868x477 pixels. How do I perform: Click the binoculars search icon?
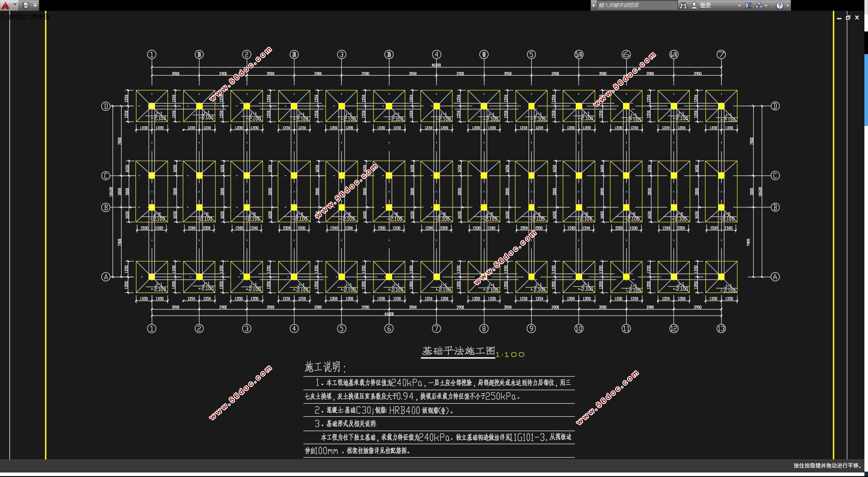click(683, 5)
